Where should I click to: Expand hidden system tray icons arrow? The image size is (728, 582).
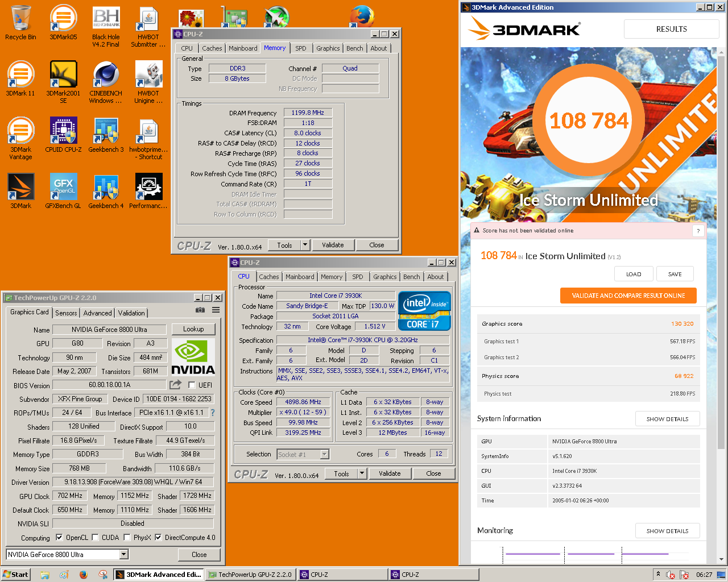pyautogui.click(x=658, y=574)
